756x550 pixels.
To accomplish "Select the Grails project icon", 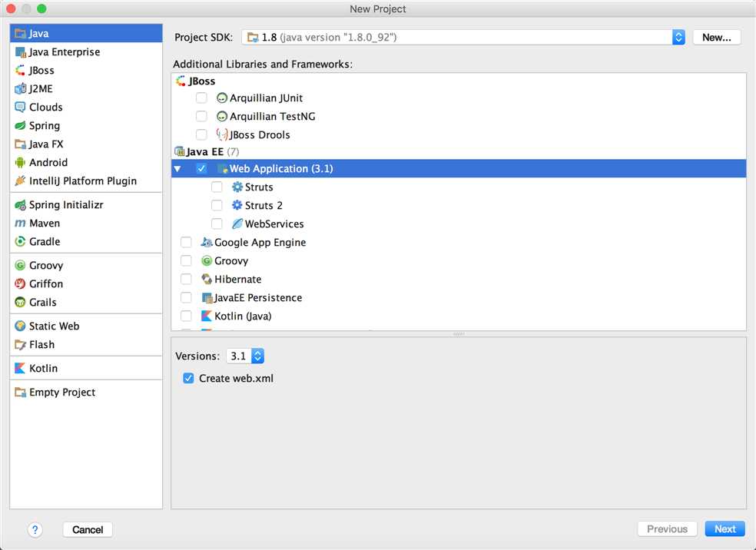I will click(20, 302).
